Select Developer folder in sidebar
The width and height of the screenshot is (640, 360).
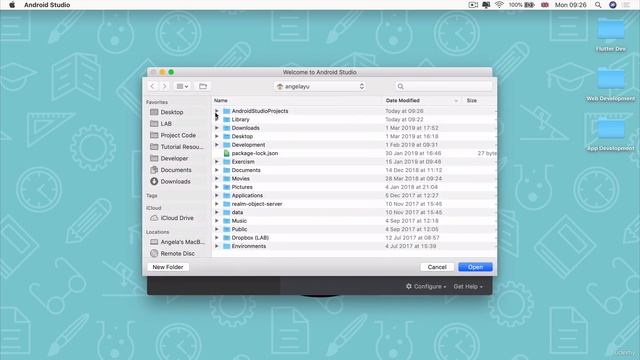click(174, 158)
